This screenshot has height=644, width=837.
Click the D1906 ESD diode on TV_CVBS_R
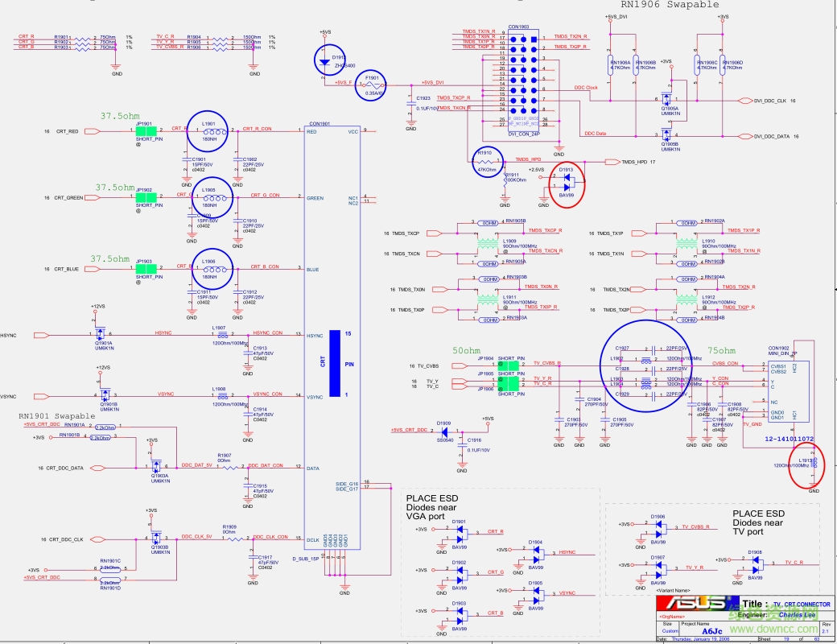(x=660, y=529)
